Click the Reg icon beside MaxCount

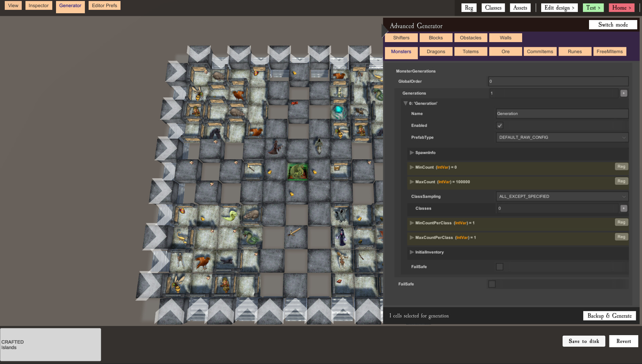[x=621, y=181]
